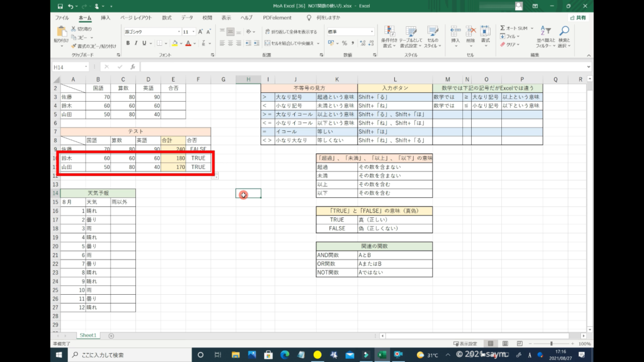Apply bold formatting with the B icon
644x362 pixels.
point(128,43)
